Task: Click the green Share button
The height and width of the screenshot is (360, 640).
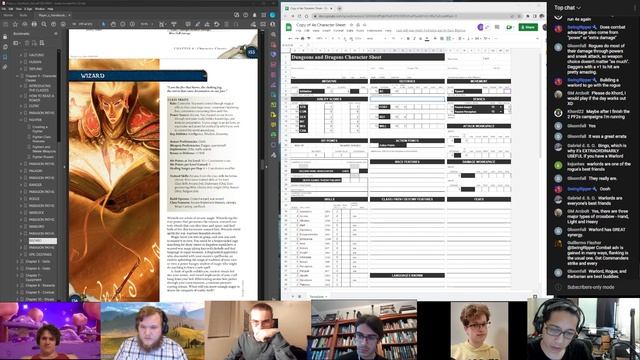Action: coord(528,27)
